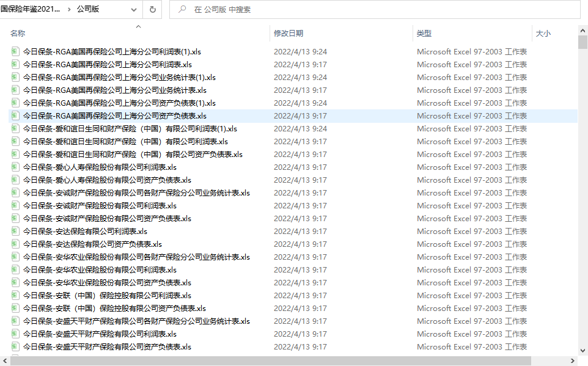Click vertical scrollbar thumb

(x=582, y=42)
